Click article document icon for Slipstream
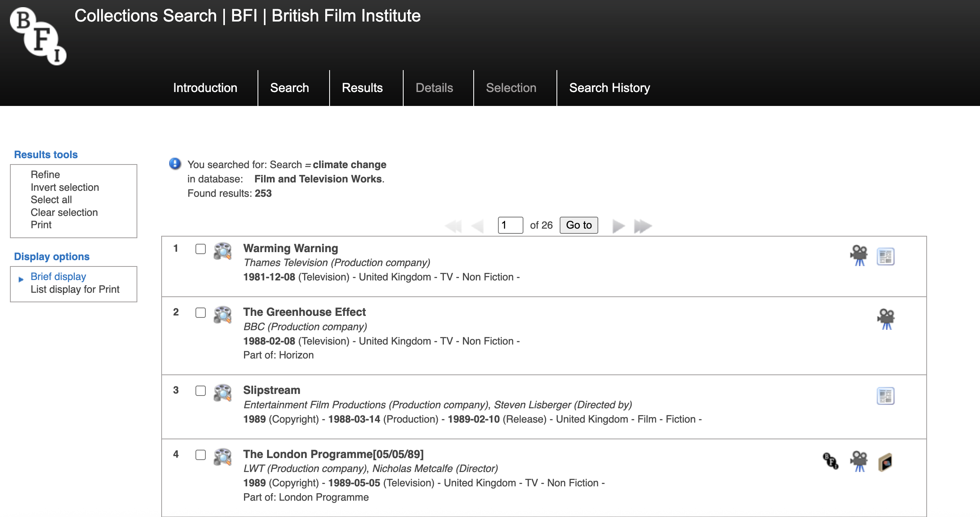980x517 pixels. coord(885,396)
